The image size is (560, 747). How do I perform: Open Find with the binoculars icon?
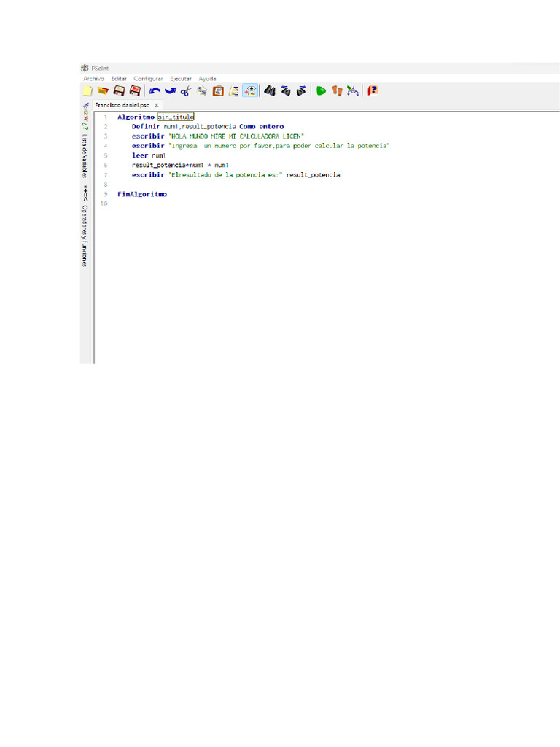coord(270,90)
